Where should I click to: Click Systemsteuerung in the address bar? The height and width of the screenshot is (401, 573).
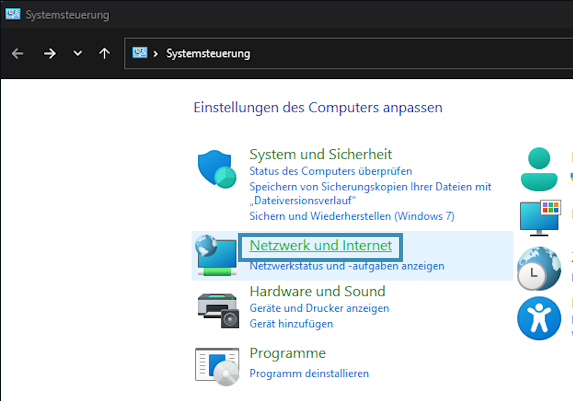coord(208,54)
